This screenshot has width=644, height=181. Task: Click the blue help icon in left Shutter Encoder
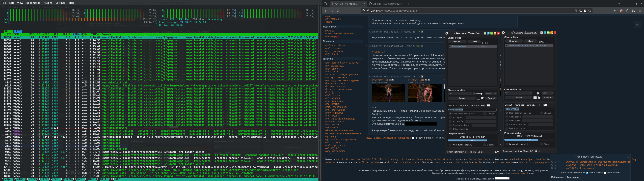(x=488, y=33)
